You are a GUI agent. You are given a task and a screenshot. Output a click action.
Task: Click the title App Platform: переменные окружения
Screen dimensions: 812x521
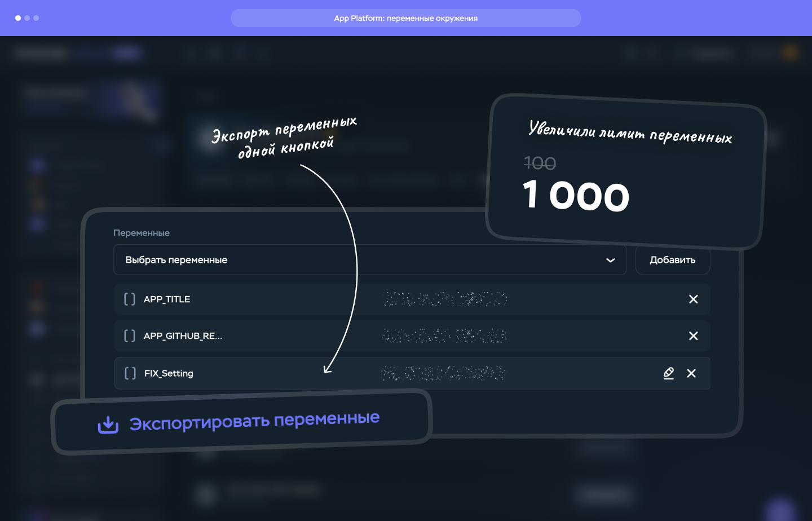pos(406,18)
